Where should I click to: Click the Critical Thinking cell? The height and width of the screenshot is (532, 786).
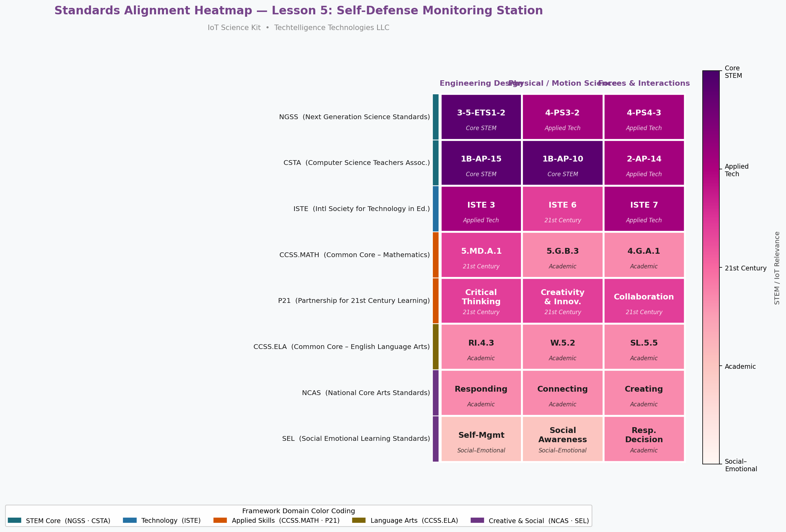(x=481, y=301)
